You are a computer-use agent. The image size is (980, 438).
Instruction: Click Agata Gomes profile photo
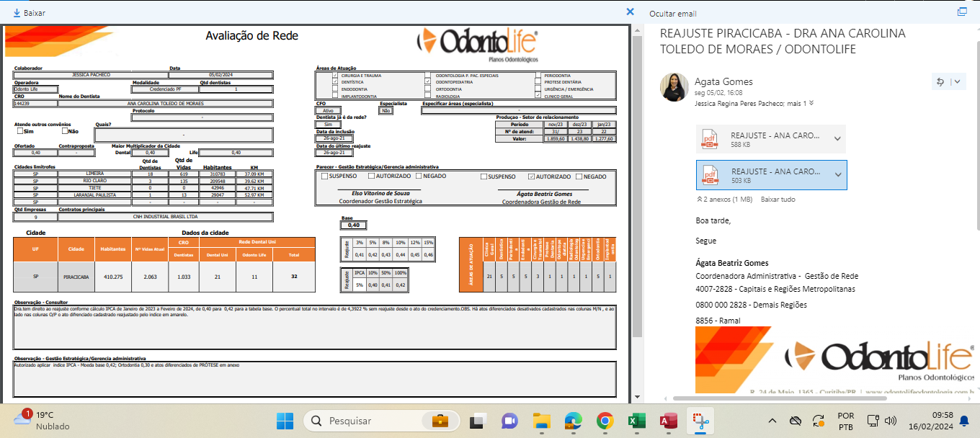coord(674,86)
